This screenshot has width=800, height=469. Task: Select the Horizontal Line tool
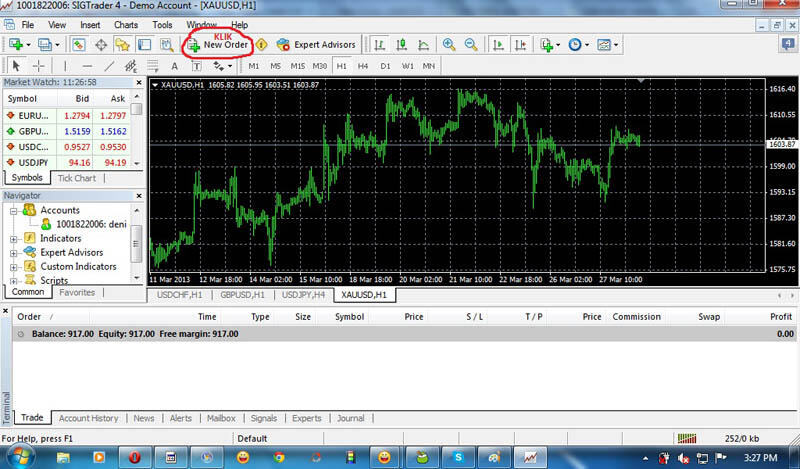pos(87,66)
